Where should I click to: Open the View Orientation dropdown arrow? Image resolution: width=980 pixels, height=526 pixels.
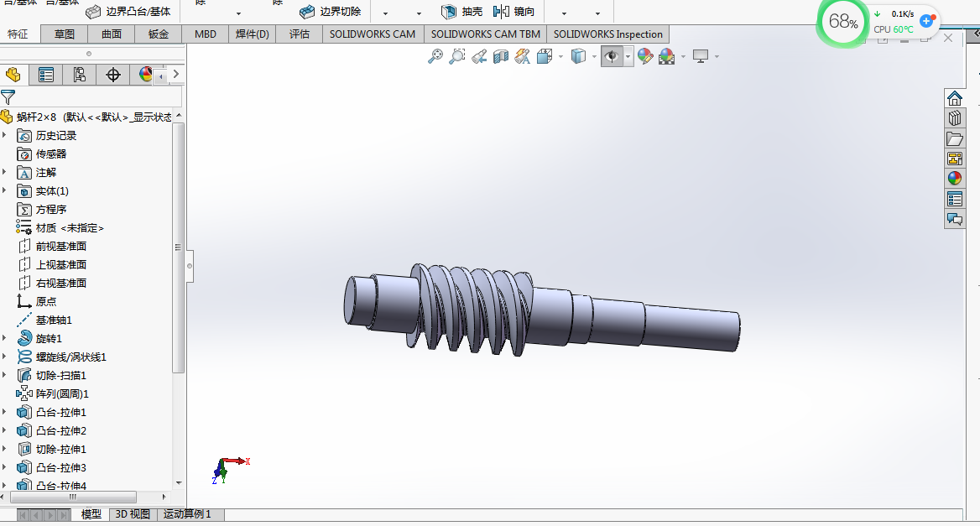coord(560,57)
